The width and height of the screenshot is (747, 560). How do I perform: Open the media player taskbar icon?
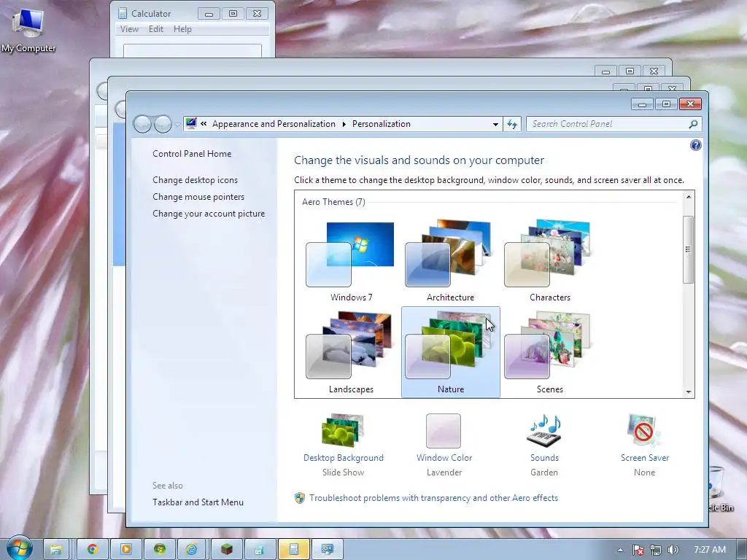pos(125,550)
